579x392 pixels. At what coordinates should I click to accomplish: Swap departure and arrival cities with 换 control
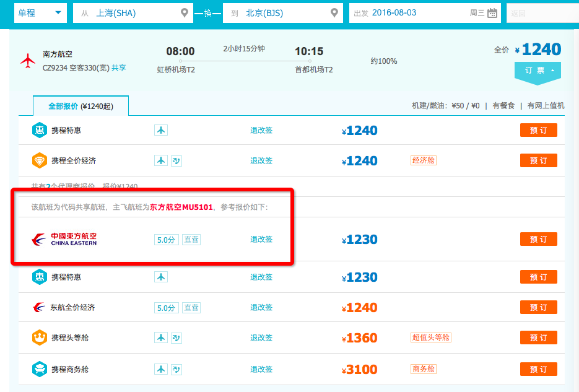(x=207, y=12)
